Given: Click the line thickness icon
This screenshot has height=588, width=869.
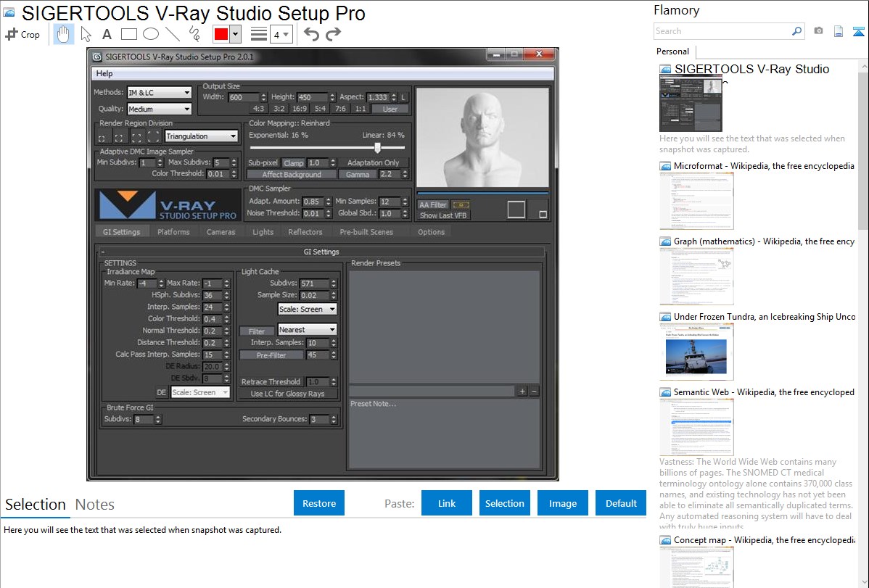Looking at the screenshot, I should pyautogui.click(x=259, y=34).
